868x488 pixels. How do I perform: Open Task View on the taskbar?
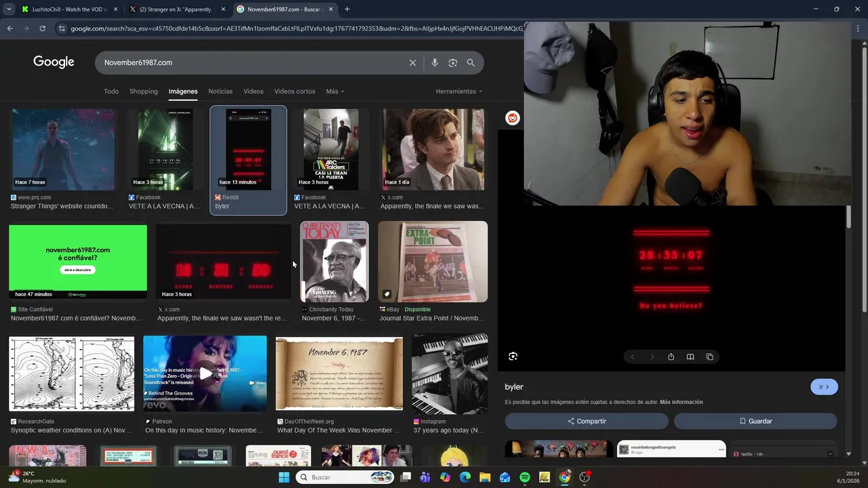pos(406,477)
